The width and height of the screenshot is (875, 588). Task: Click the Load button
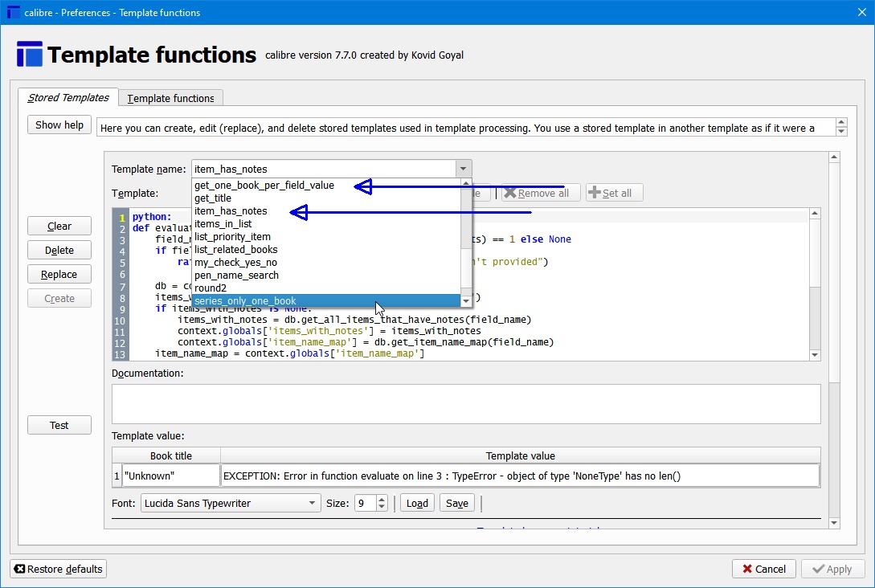(x=417, y=503)
